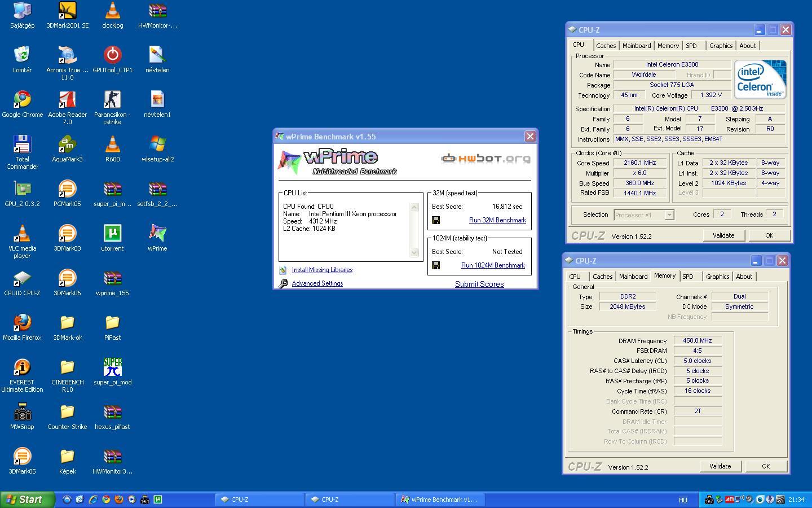This screenshot has width=812, height=508.
Task: Open About tab in lower CPU-Z window
Action: 744,277
